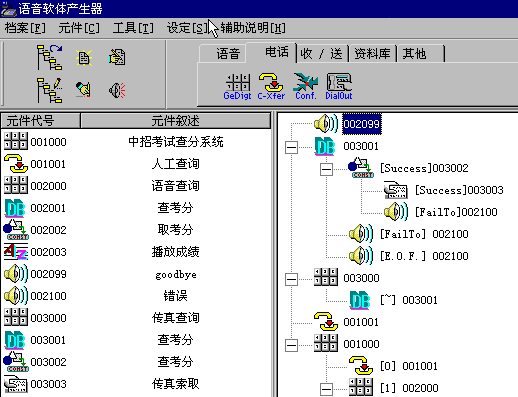Viewport: 518px width, 397px height.
Task: Collapse the 001000 root tree node
Action: point(291,345)
